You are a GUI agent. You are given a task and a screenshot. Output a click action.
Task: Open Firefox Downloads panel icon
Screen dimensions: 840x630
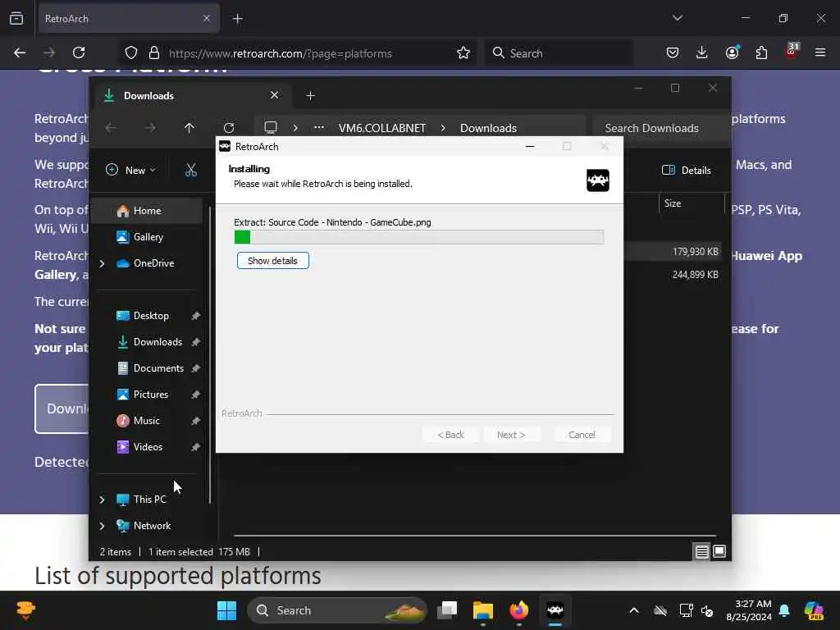tap(702, 52)
